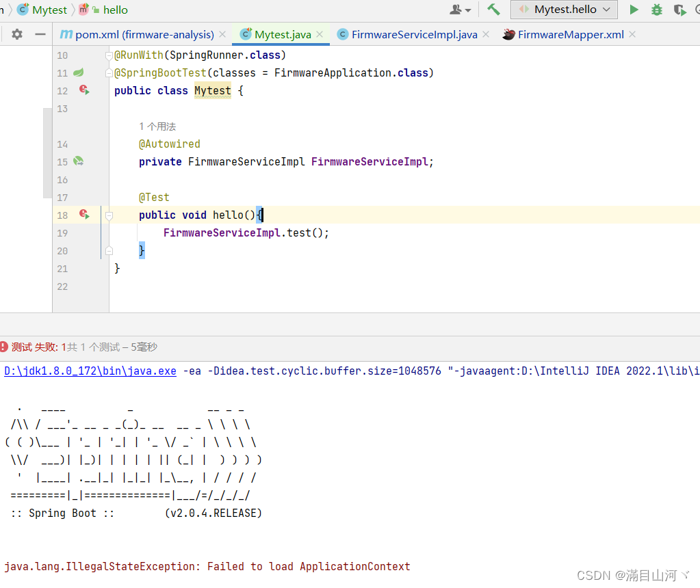Hide the tool window using the minimize icon
The width and height of the screenshot is (700, 588).
click(x=40, y=34)
